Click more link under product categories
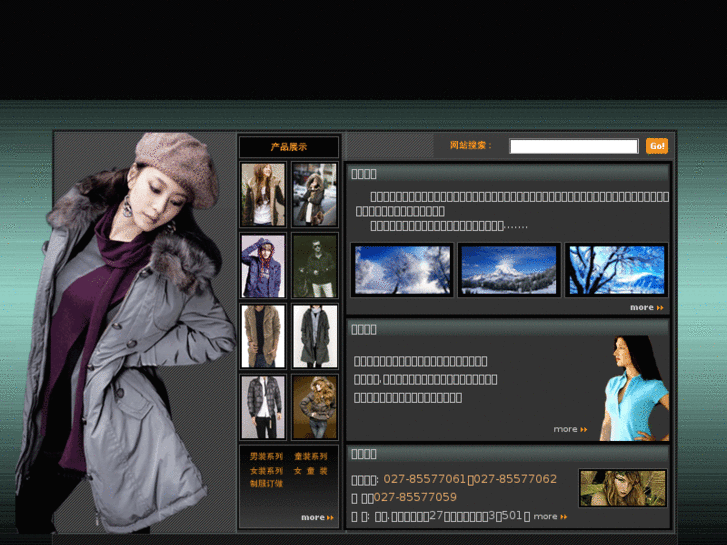This screenshot has width=727, height=545. tap(317, 517)
